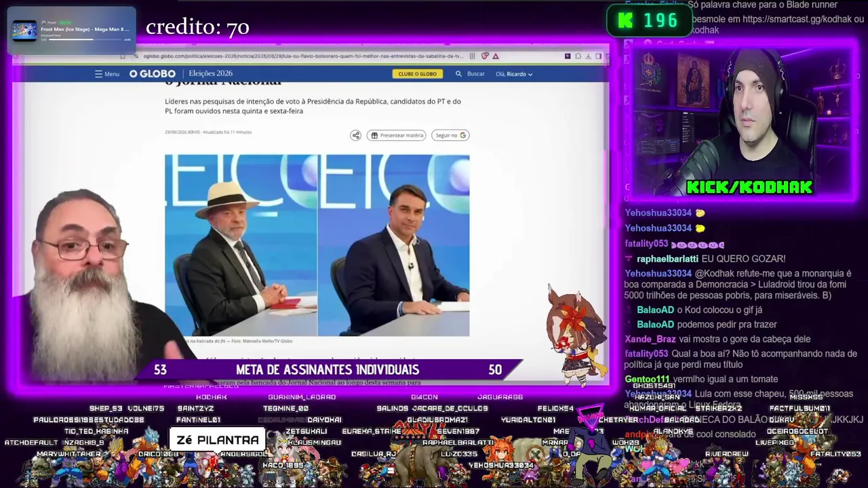Click the Brave shield icon
Viewport: 868px width, 488px height.
pos(485,56)
